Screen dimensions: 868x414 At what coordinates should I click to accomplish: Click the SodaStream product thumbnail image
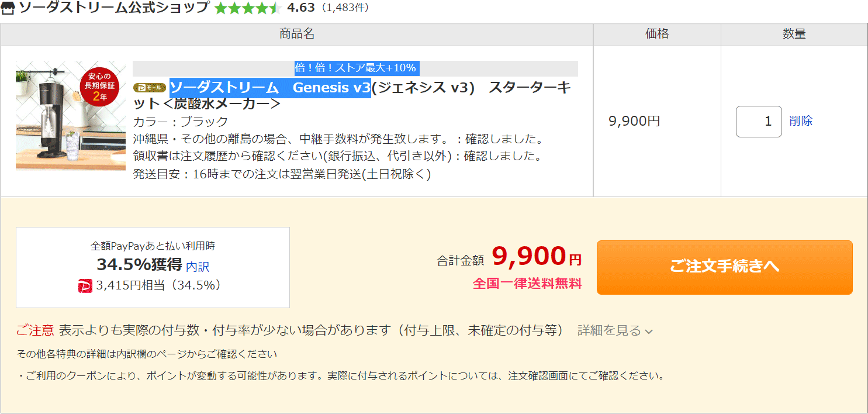[x=71, y=115]
